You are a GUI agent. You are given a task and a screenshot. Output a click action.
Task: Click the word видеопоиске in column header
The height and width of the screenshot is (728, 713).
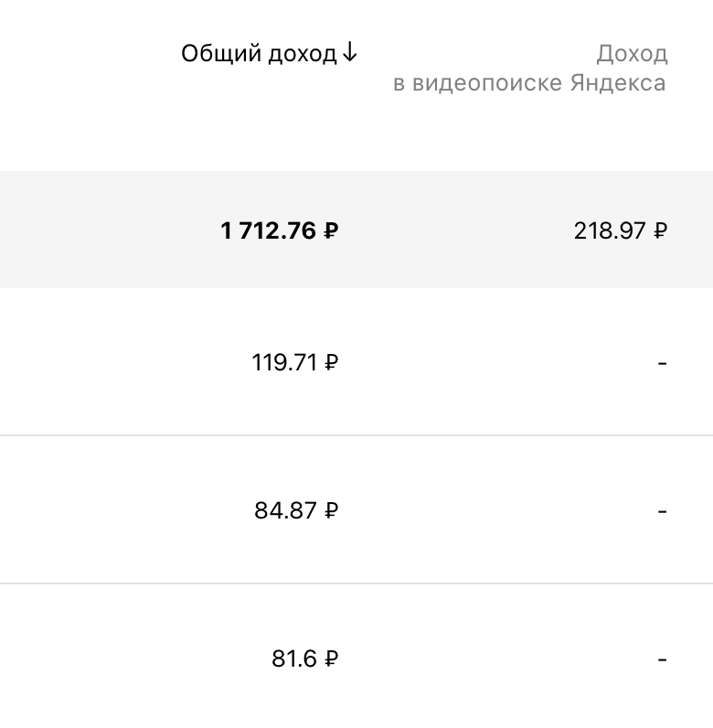pyautogui.click(x=487, y=83)
